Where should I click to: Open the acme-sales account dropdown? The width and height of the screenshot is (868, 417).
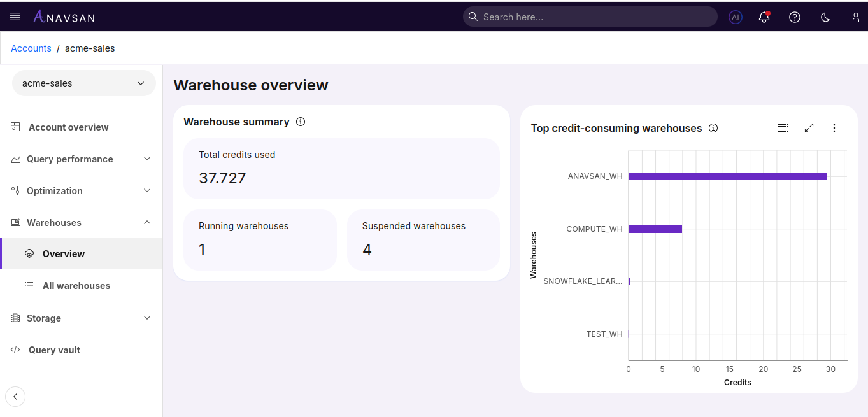(83, 83)
